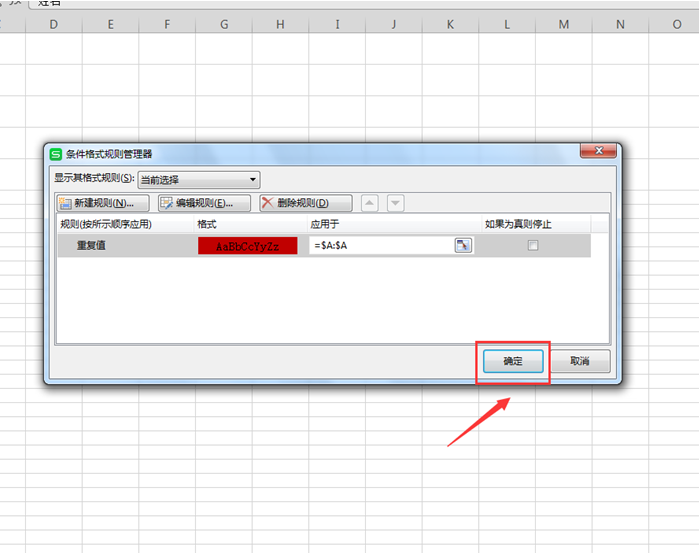Select column H header
This screenshot has height=553, width=699.
(280, 24)
